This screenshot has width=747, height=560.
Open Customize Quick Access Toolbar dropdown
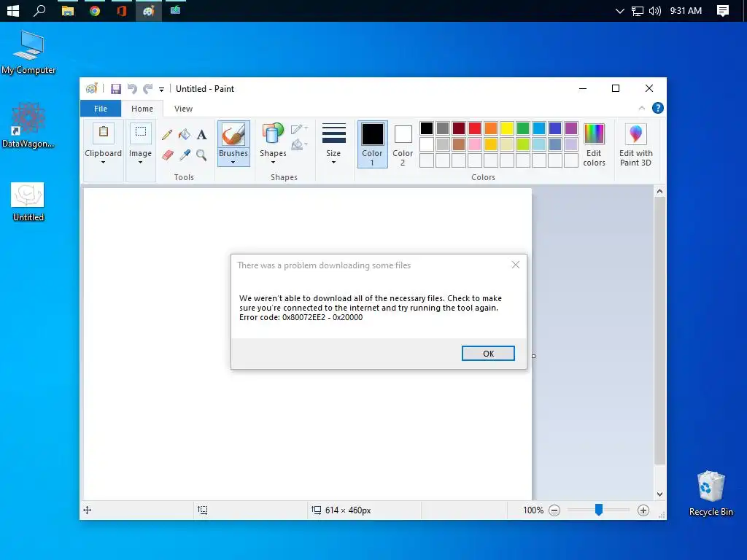click(x=161, y=90)
